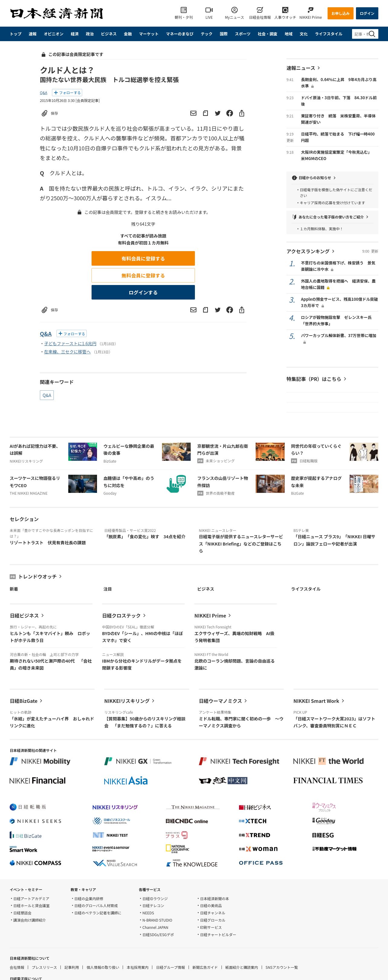Viewport: 388px width, 980px height.
Task: Share by email icon above the article
Action: [193, 113]
